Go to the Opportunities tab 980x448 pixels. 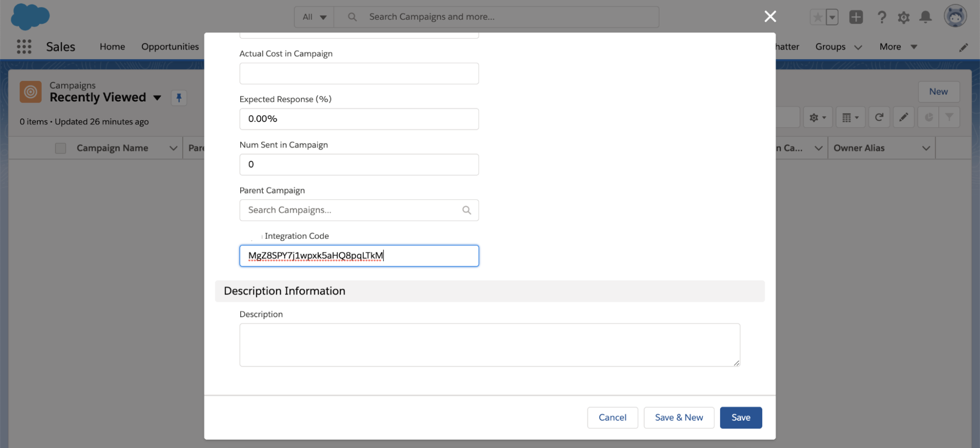click(170, 47)
